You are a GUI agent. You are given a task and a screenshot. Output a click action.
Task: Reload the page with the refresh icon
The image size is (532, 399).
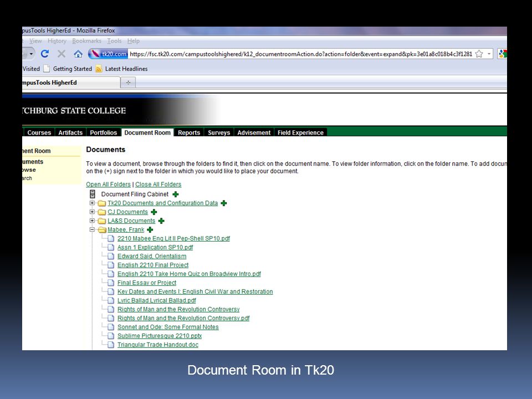[45, 54]
